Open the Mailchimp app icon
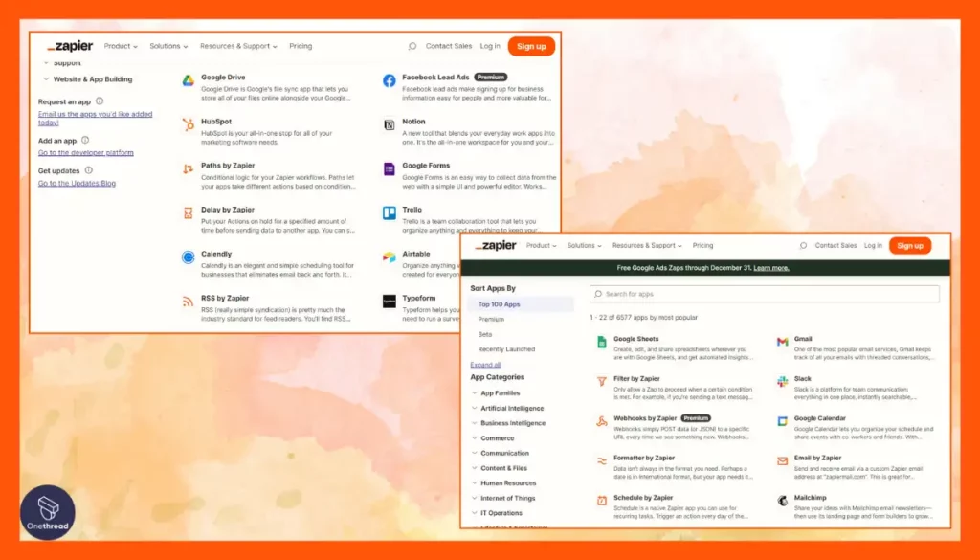The height and width of the screenshot is (560, 980). [x=782, y=501]
